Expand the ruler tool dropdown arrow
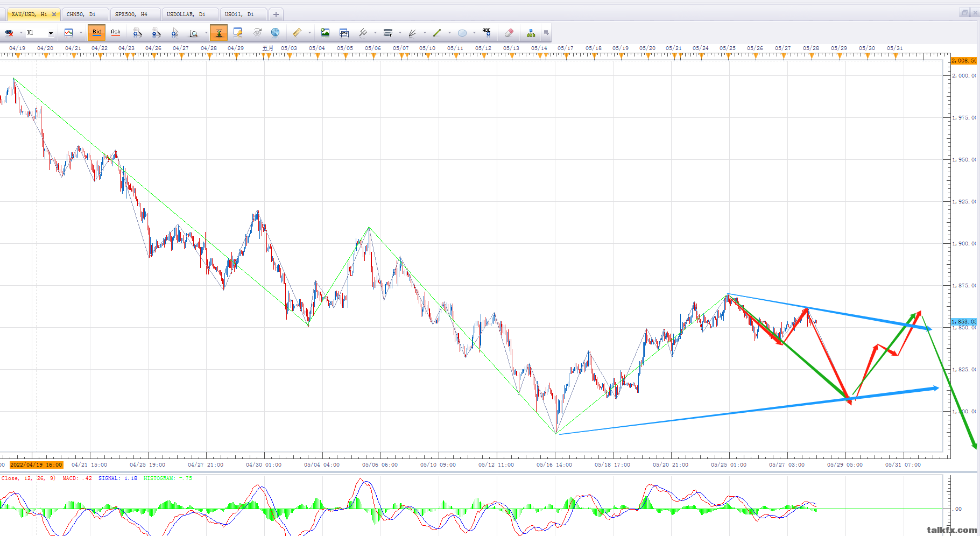 (309, 33)
